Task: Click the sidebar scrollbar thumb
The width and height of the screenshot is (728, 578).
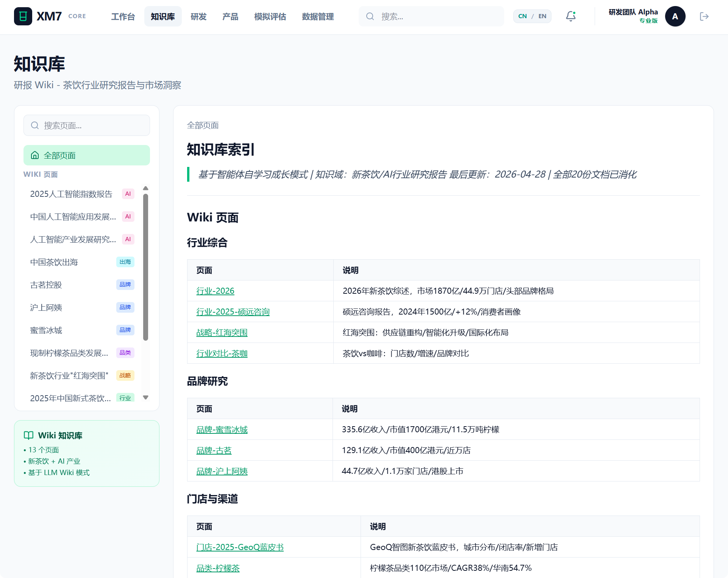Action: [145, 267]
